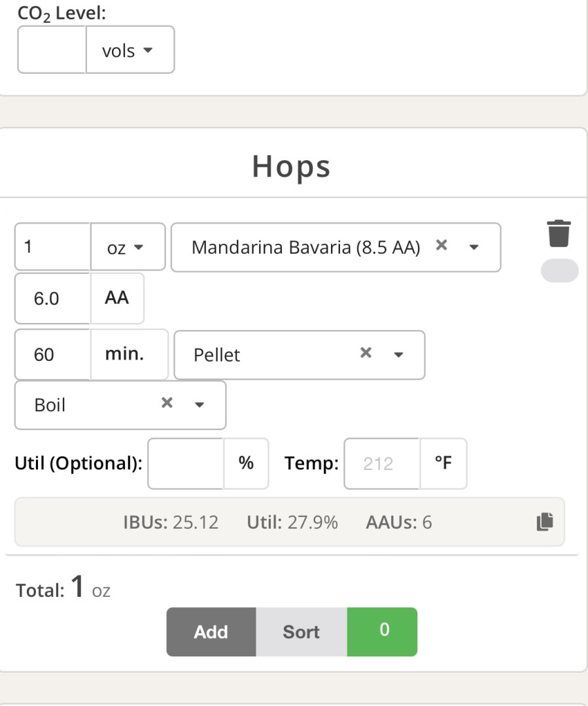Clear the Pellet hop form selection
Viewport: 588px width, 706px height.
coord(366,353)
